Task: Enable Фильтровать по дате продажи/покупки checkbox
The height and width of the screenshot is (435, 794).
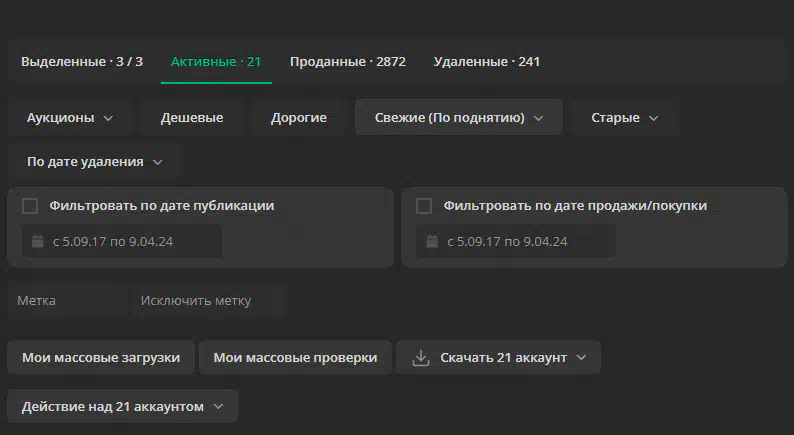Action: pos(424,206)
